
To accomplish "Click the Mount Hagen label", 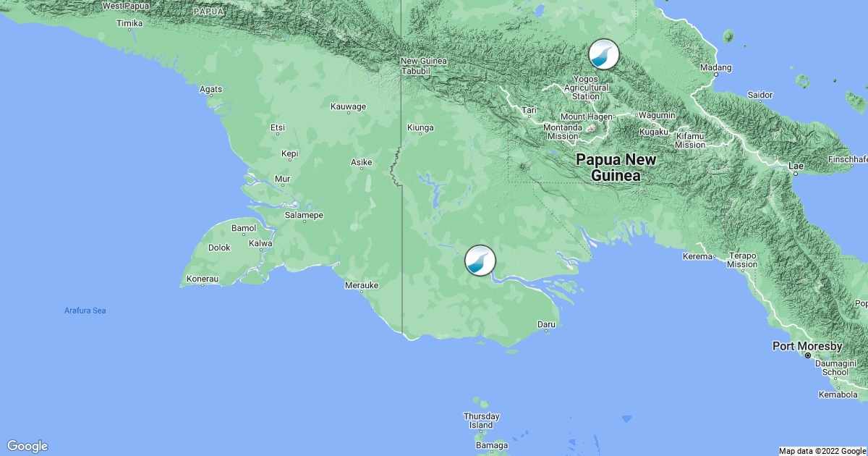I will pos(586,117).
